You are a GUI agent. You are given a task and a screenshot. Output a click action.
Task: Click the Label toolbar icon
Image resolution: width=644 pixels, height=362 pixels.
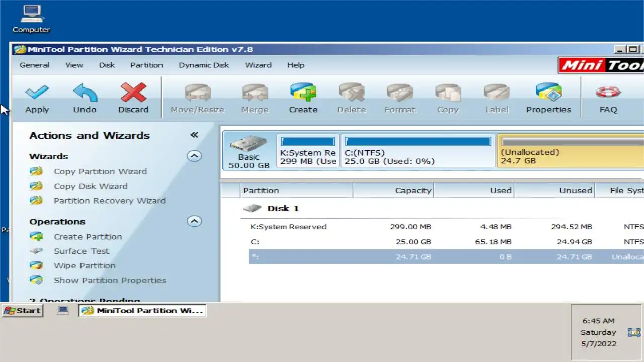(496, 93)
